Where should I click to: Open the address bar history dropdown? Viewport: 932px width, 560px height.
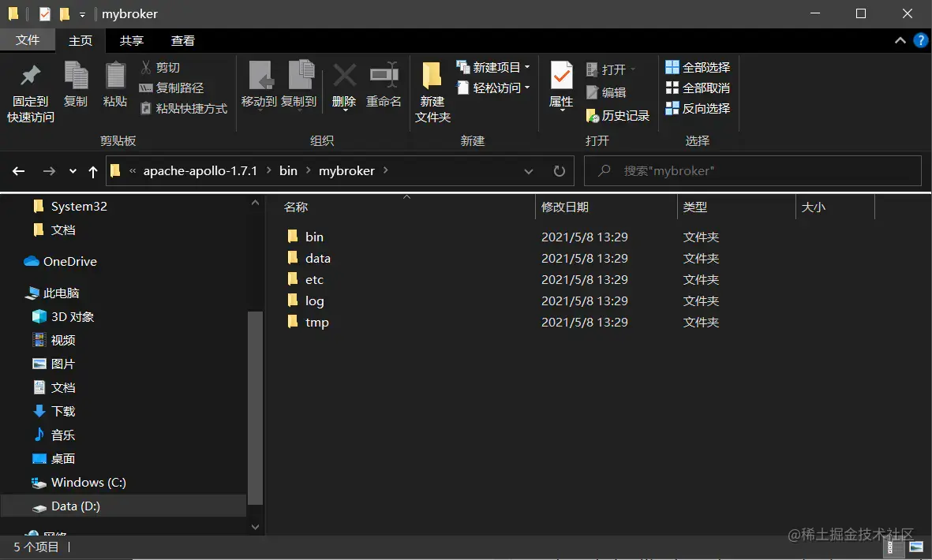(x=529, y=171)
